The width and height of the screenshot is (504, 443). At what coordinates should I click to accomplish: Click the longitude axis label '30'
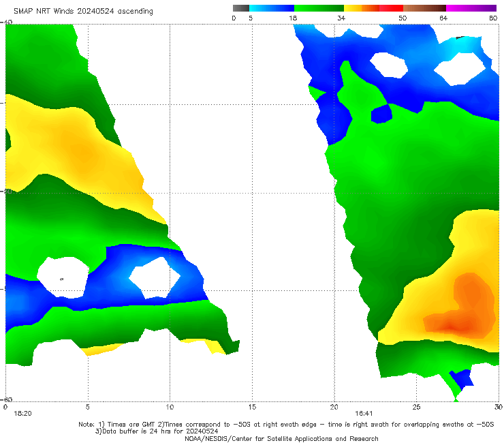click(499, 408)
